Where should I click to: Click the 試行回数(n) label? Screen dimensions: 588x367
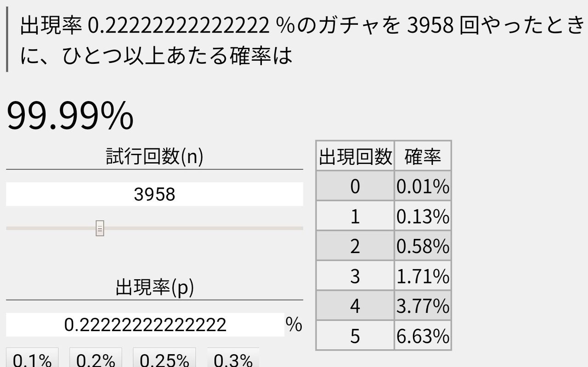pos(154,157)
